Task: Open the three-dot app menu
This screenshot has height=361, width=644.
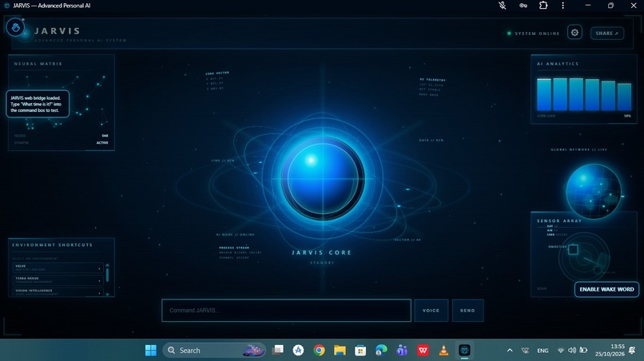Action: [x=563, y=6]
